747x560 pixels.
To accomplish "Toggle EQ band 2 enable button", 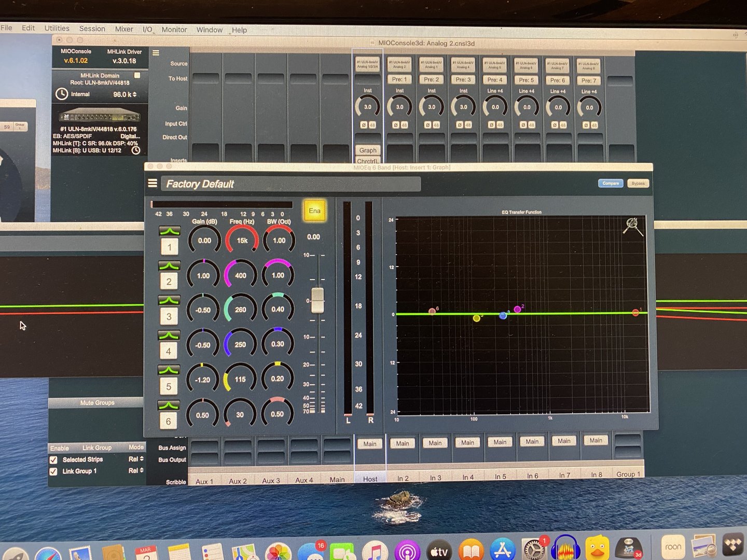I will click(x=169, y=282).
